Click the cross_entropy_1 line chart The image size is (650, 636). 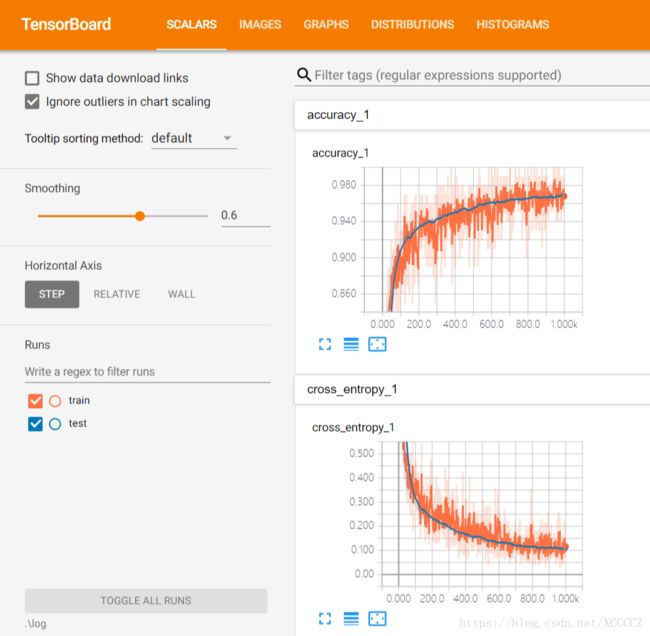pyautogui.click(x=482, y=514)
